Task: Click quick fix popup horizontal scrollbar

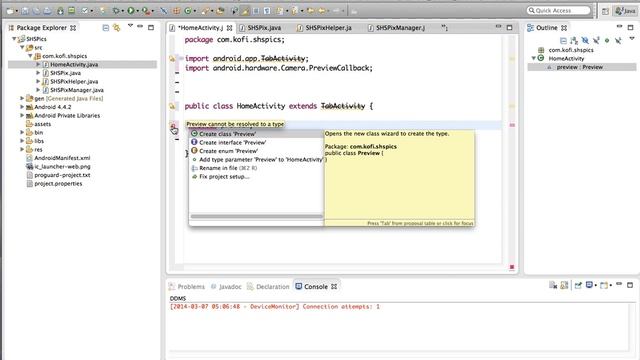Action: click(x=256, y=216)
